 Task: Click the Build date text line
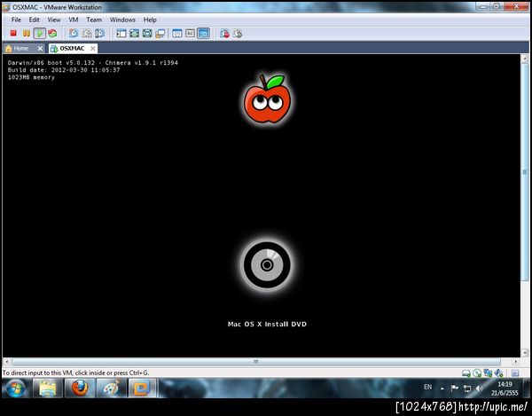pyautogui.click(x=64, y=70)
